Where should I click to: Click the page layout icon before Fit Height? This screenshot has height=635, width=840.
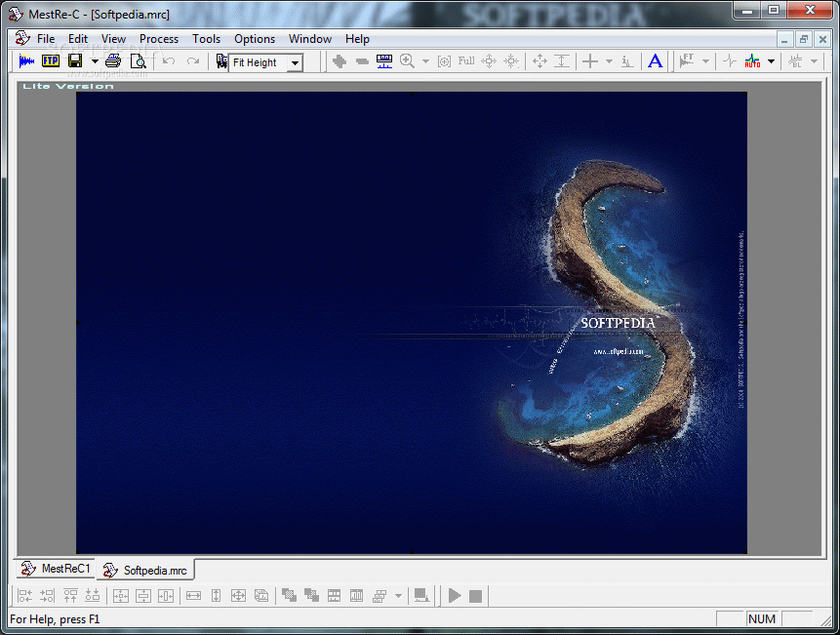(x=221, y=61)
